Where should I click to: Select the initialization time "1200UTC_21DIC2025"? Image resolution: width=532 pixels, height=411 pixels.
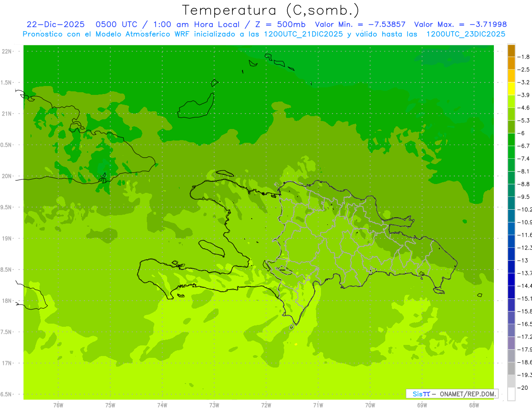point(303,34)
